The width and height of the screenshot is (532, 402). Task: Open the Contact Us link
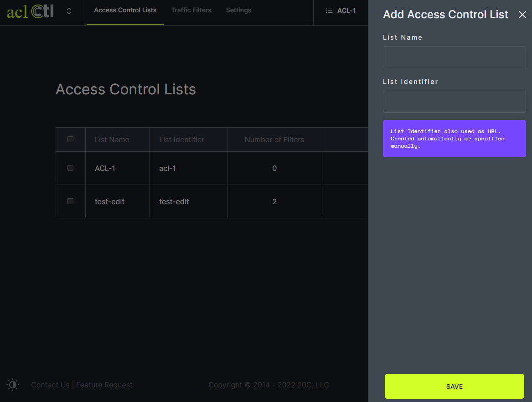(x=50, y=385)
